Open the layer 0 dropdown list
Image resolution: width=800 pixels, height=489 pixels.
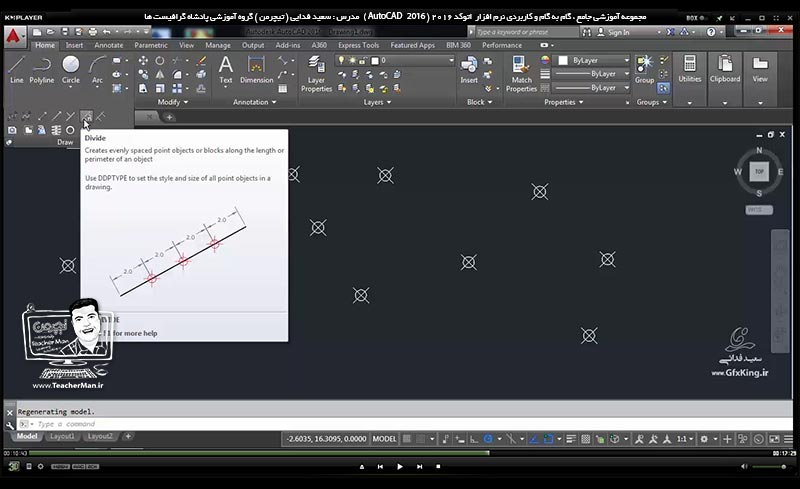pyautogui.click(x=394, y=60)
